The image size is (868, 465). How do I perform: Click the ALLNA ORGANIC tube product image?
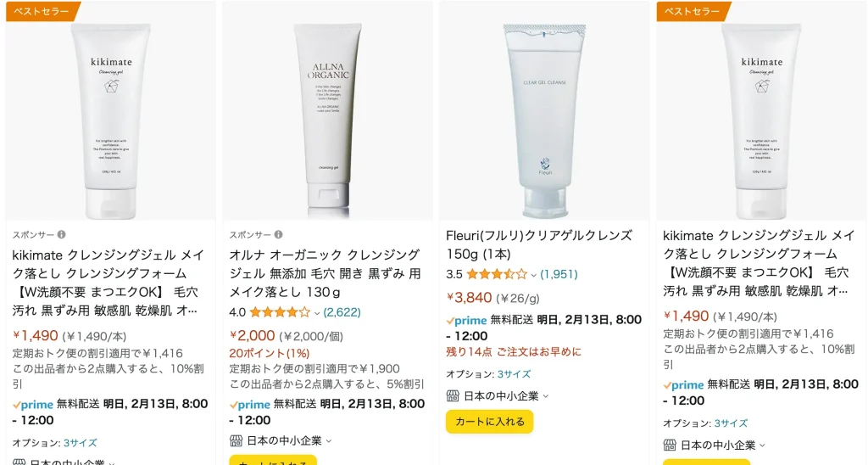(328, 120)
